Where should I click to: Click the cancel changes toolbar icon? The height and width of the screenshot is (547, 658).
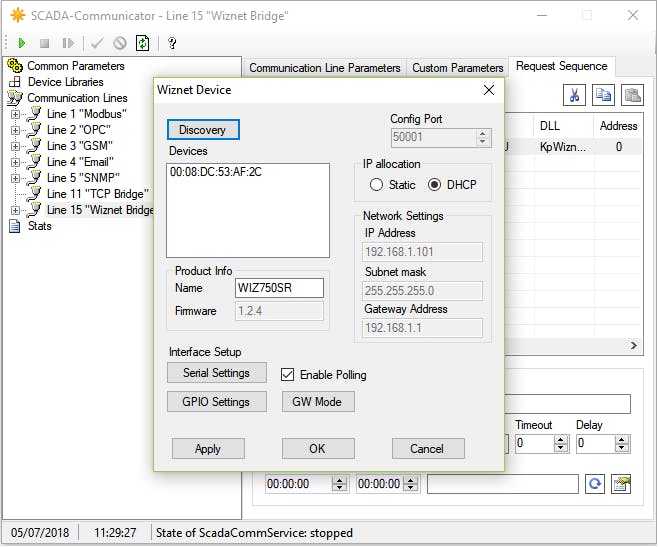click(120, 43)
